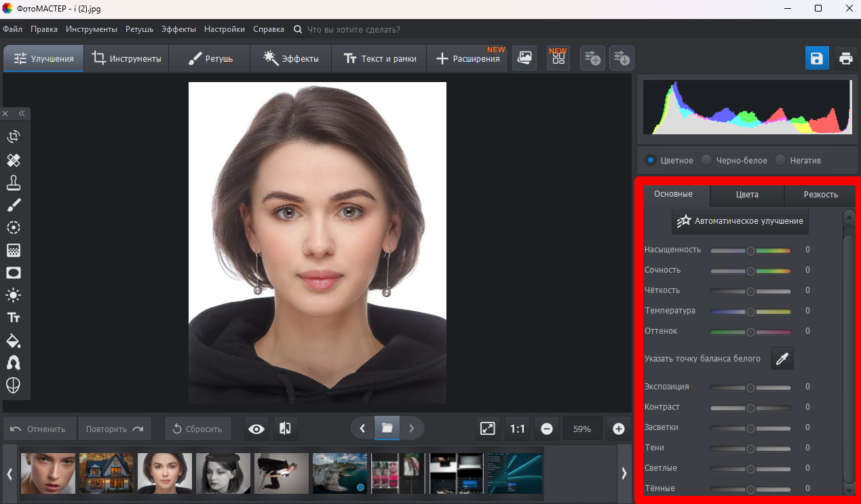This screenshot has height=504, width=861.
Task: Click scroll down arrow of settings panel
Action: 849,490
